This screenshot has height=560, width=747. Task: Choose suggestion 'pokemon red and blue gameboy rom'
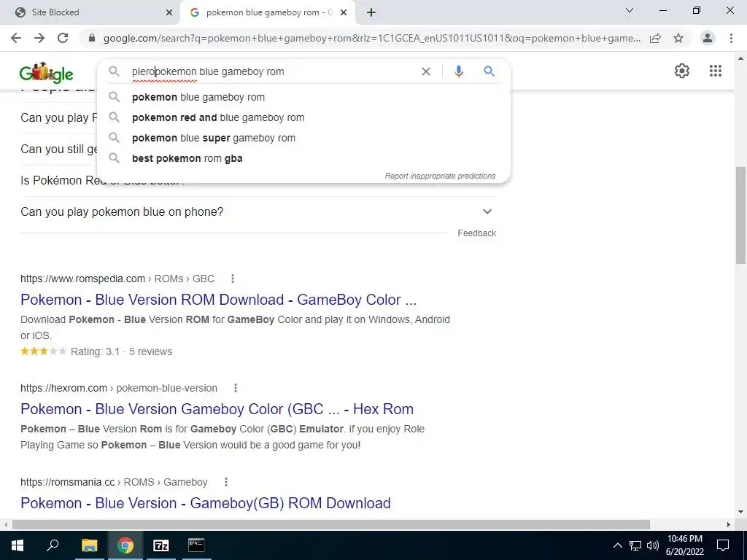pos(303,117)
